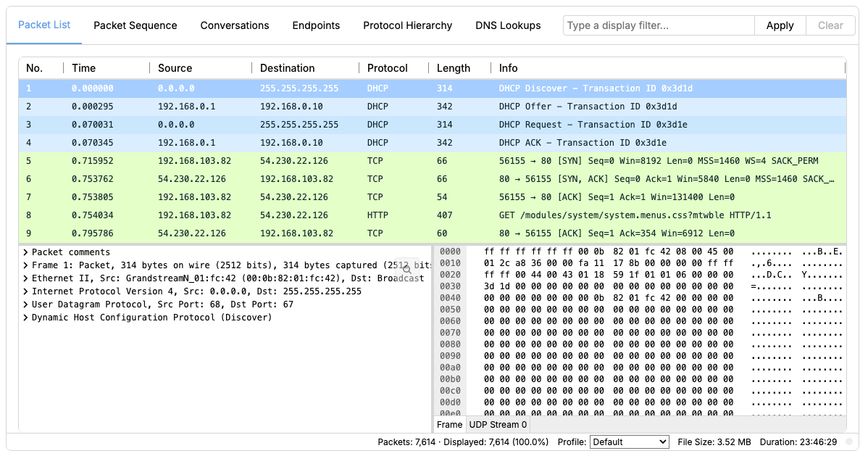Click the magnifier search icon in packet details
The width and height of the screenshot is (868, 456).
(407, 269)
